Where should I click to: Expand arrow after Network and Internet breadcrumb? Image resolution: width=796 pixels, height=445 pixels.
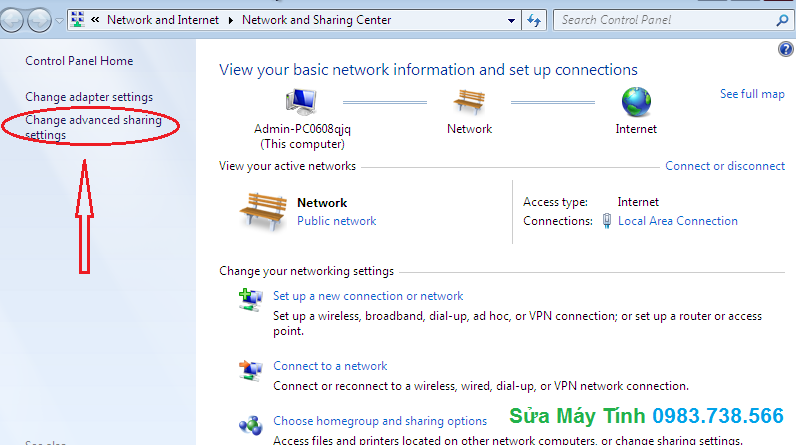click(x=230, y=20)
